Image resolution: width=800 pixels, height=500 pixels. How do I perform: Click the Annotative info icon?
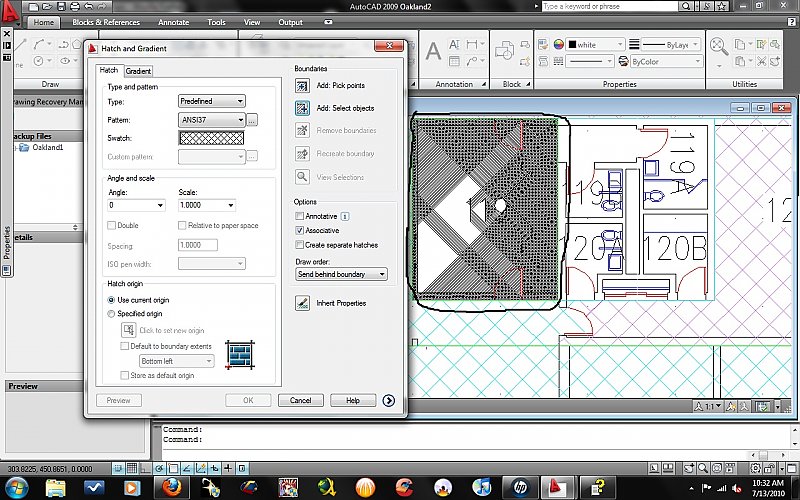click(345, 216)
